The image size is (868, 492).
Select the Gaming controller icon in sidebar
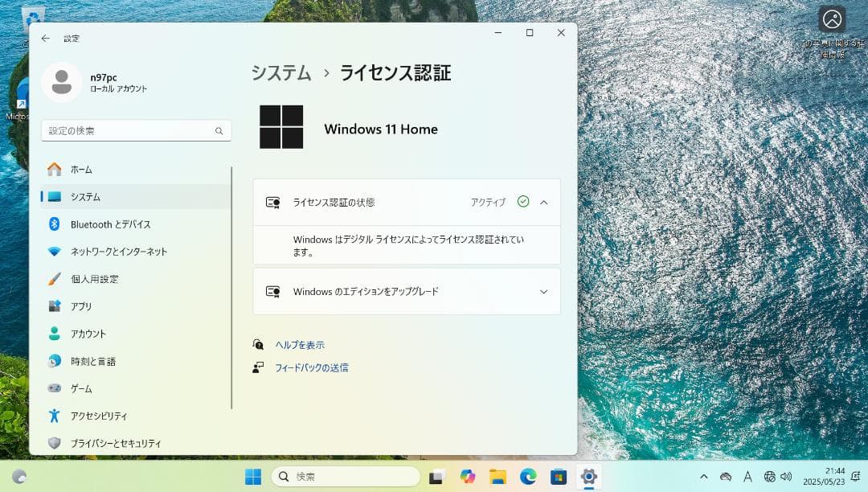point(55,388)
